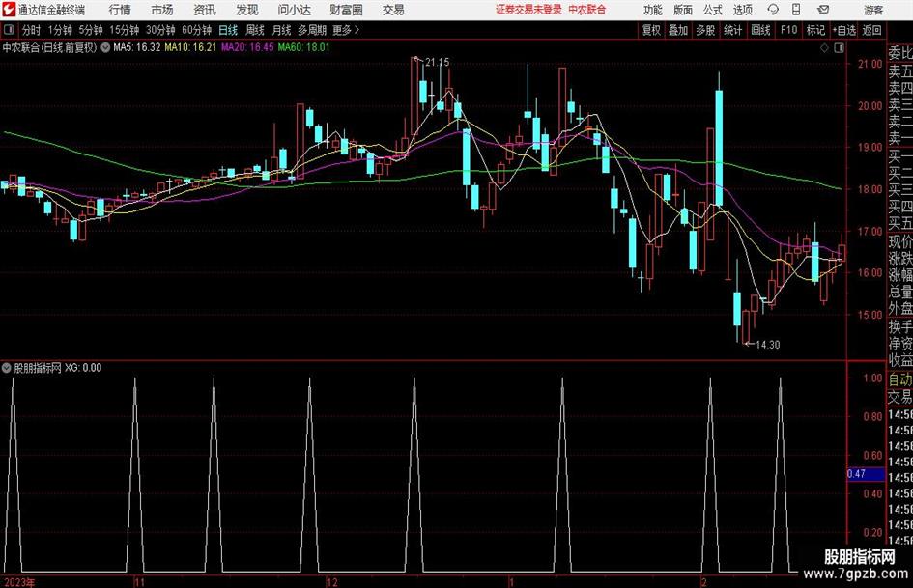Open the 资讯 menu

pos(205,10)
